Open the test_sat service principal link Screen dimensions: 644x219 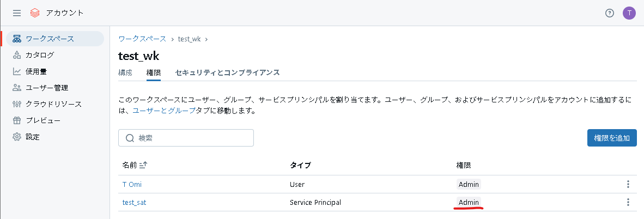coord(134,202)
